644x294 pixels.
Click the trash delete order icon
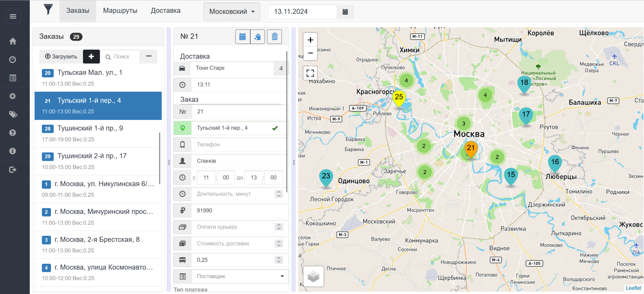(x=274, y=37)
